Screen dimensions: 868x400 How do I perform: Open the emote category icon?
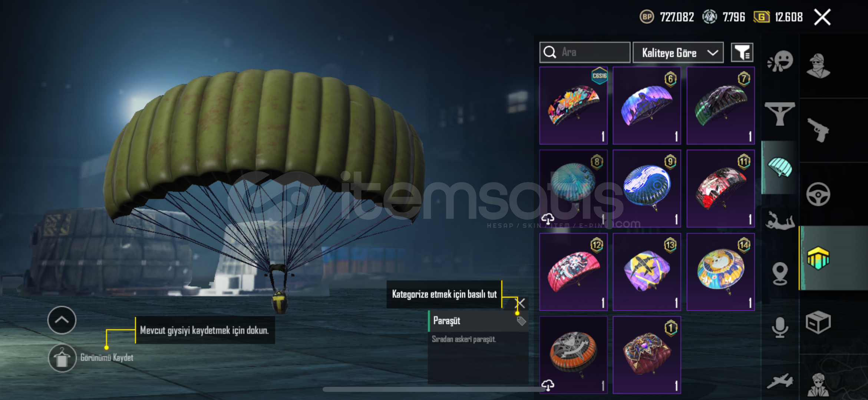pyautogui.click(x=780, y=61)
